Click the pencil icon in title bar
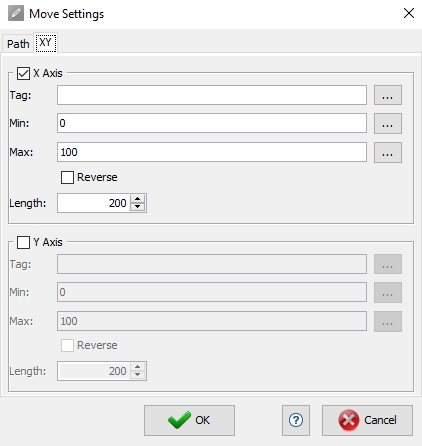The image size is (422, 446). [x=16, y=13]
